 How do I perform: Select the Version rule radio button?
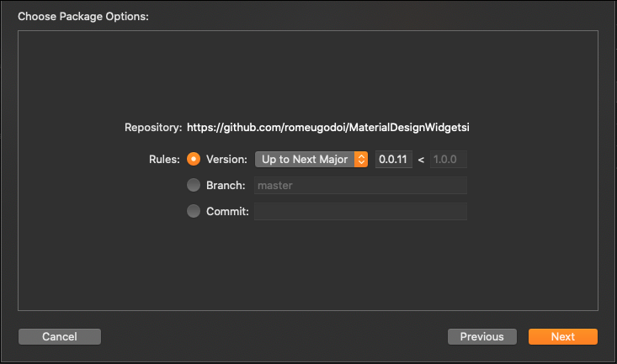pyautogui.click(x=194, y=159)
